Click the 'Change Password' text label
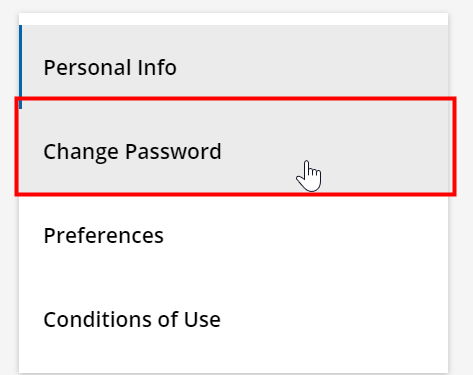This screenshot has height=375, width=473. [x=132, y=152]
